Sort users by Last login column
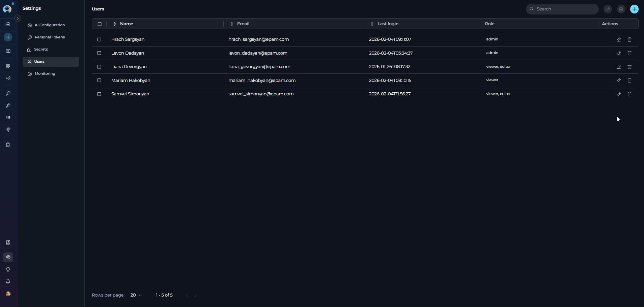This screenshot has height=307, width=644. click(388, 24)
